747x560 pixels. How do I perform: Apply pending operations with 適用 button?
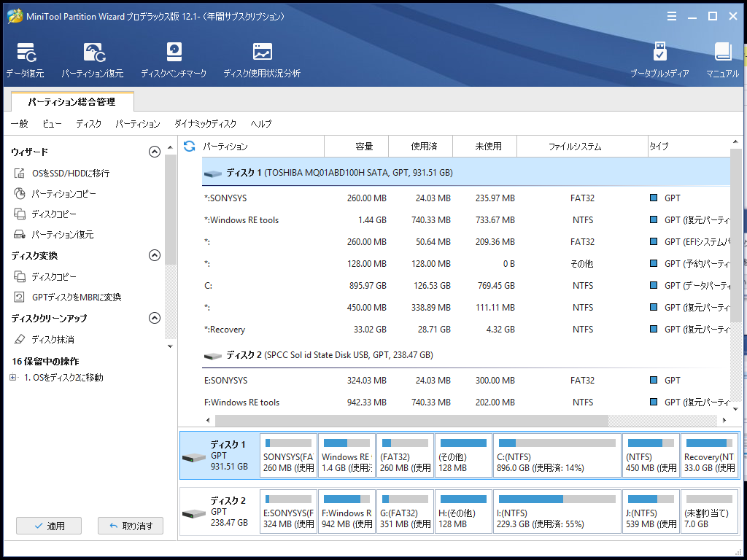pyautogui.click(x=49, y=526)
